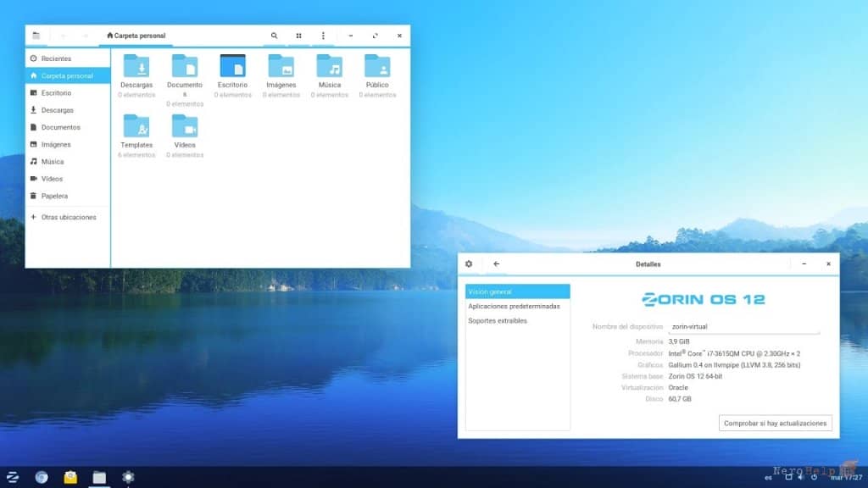Open Música in the sidebar

point(68,162)
